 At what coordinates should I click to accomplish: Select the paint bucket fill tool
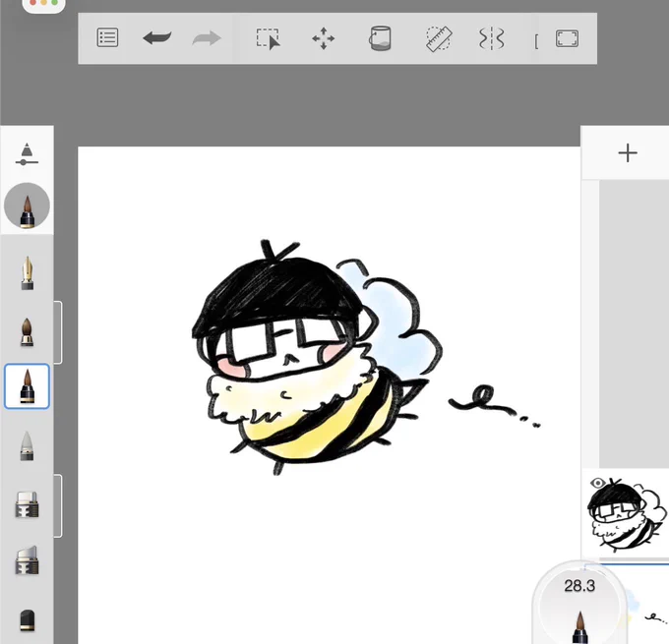click(x=380, y=38)
